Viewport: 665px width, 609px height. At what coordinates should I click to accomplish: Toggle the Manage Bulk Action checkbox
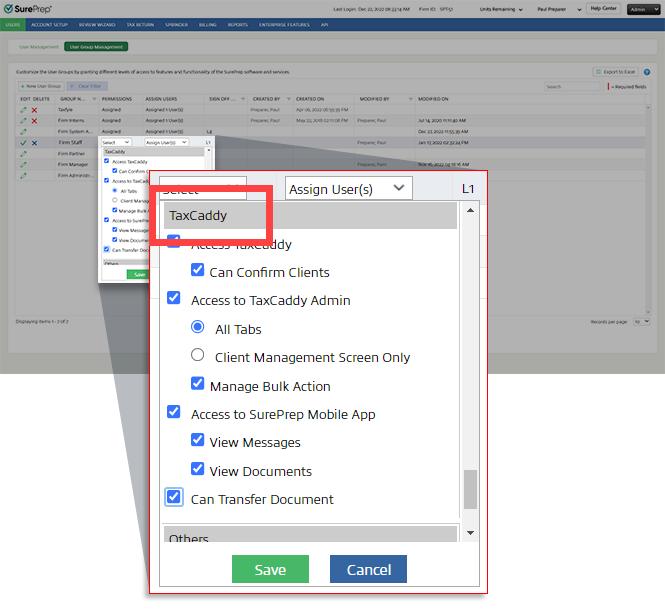click(198, 385)
